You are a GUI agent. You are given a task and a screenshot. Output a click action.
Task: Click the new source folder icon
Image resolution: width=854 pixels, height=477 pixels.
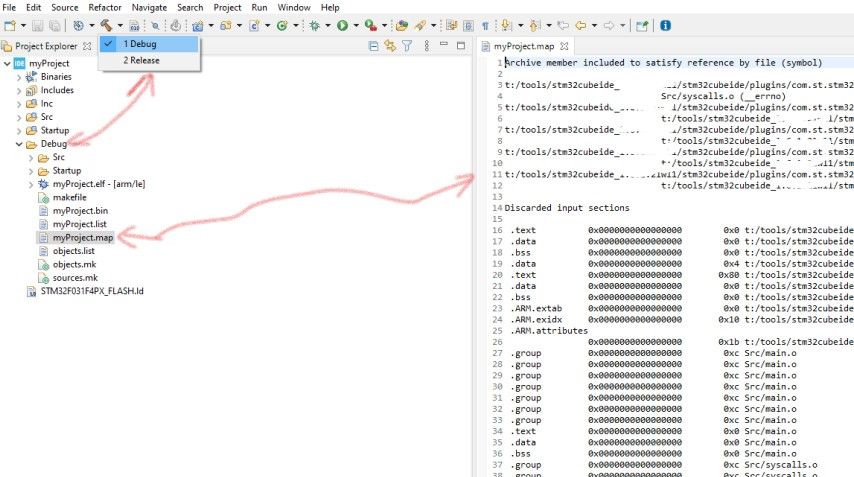coord(225,26)
